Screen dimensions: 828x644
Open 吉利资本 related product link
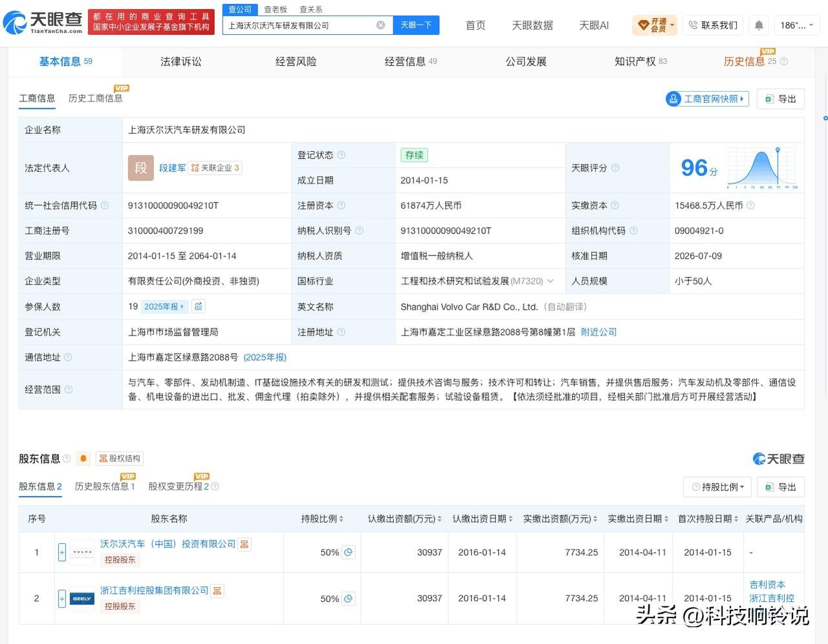(x=767, y=585)
